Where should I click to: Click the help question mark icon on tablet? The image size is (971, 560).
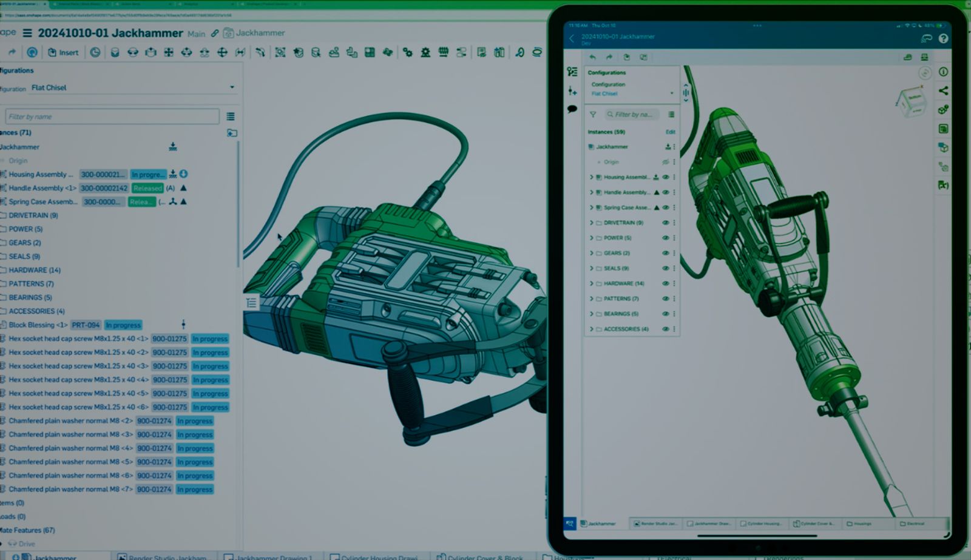tap(943, 38)
